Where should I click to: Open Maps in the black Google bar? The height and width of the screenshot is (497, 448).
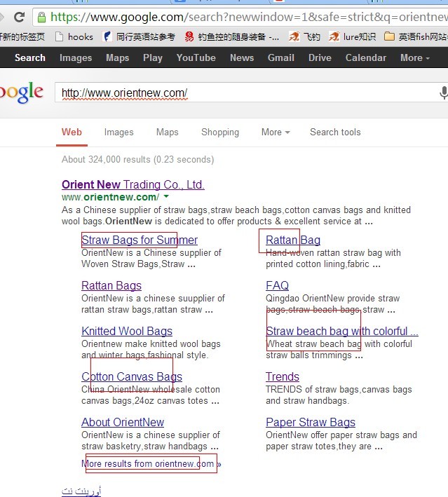(x=117, y=57)
